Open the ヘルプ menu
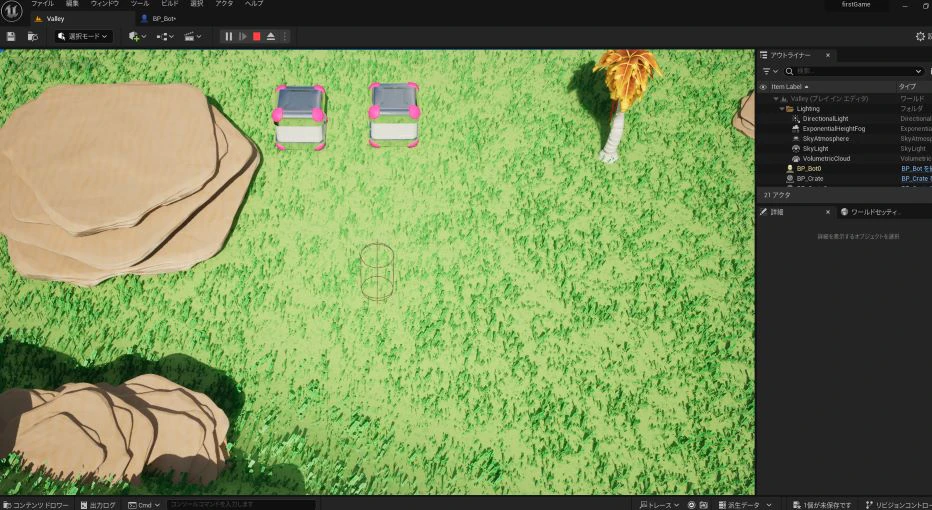 point(254,4)
